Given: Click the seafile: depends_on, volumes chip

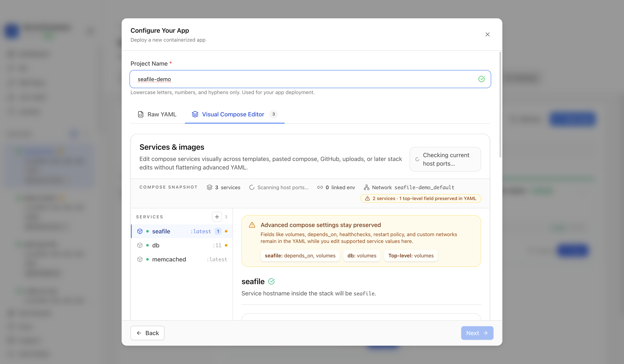Looking at the screenshot, I should pyautogui.click(x=300, y=256).
